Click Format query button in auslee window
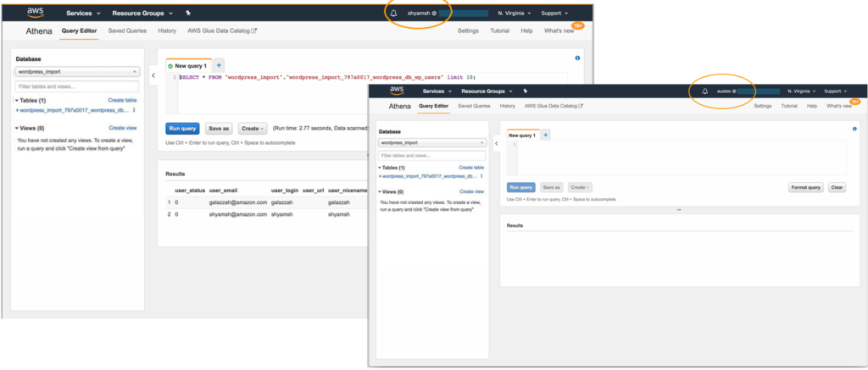This screenshot has width=868, height=370. coord(806,187)
